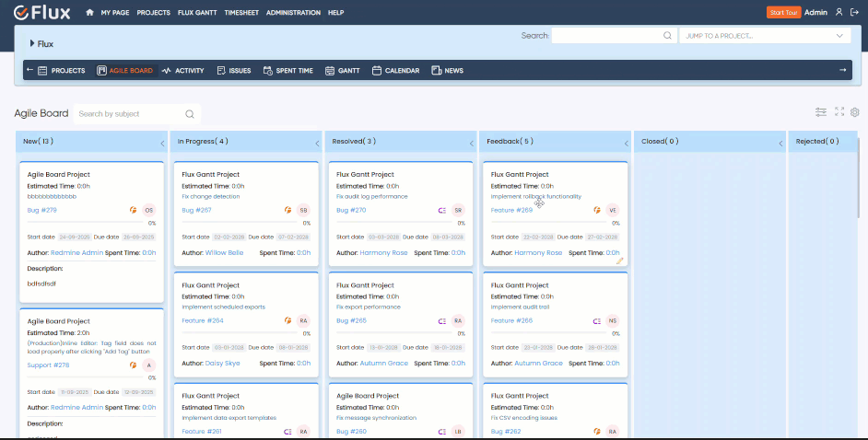This screenshot has height=440, width=868.
Task: Switch to the Activity tab
Action: [x=183, y=70]
